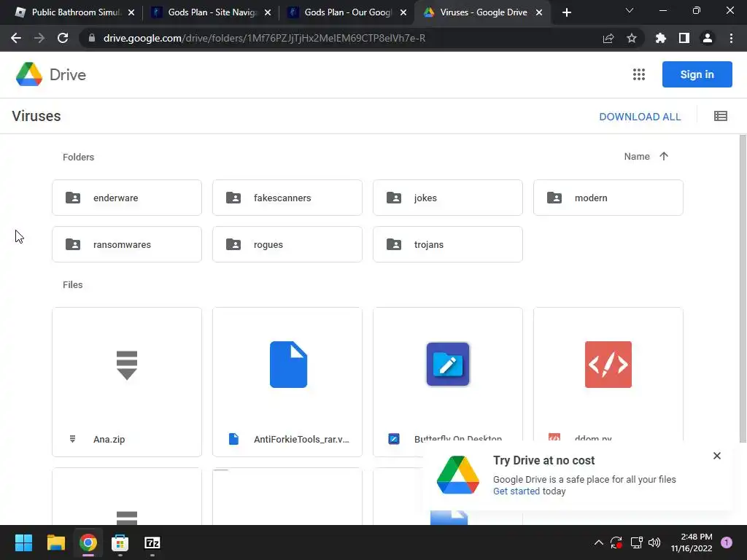Open the notification center badge
The image size is (747, 560).
click(x=727, y=542)
